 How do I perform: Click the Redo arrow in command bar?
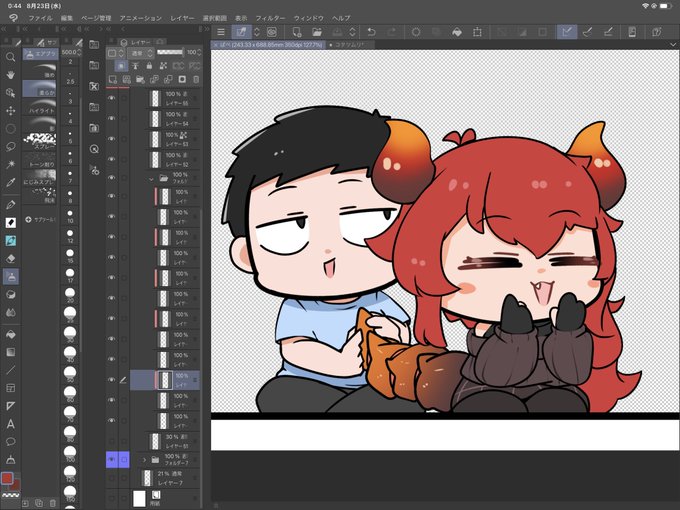tap(392, 32)
